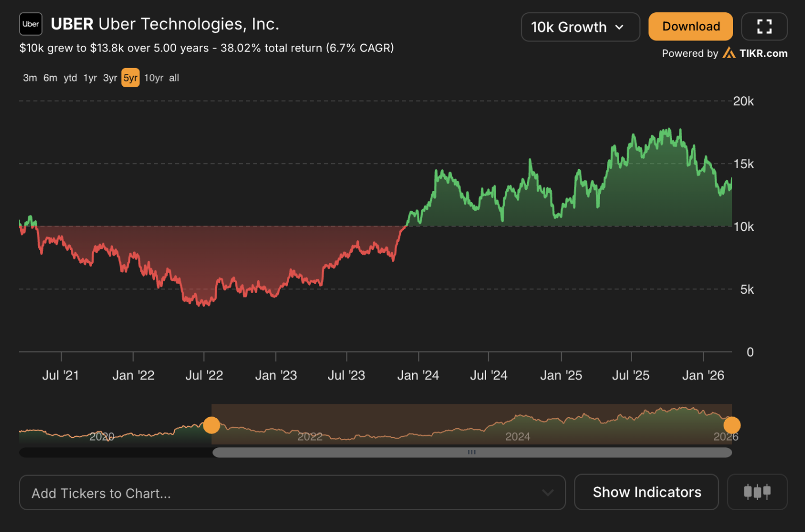Click the 2024 label in the navigator
805x532 pixels.
[x=517, y=437]
